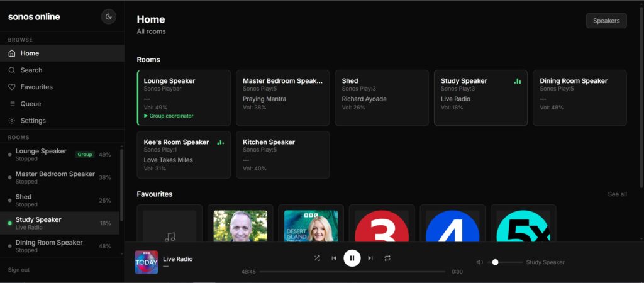Click sonos online logo
Screen dimensions: 644x283
[x=34, y=17]
